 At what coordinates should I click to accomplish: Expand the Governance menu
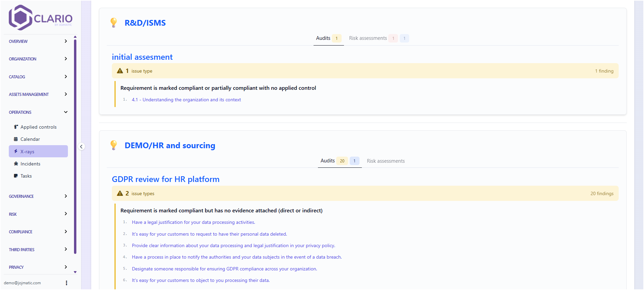38,196
